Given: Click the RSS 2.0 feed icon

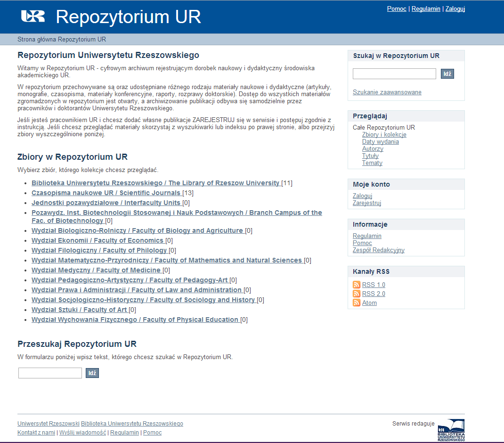Looking at the screenshot, I should click(x=357, y=294).
